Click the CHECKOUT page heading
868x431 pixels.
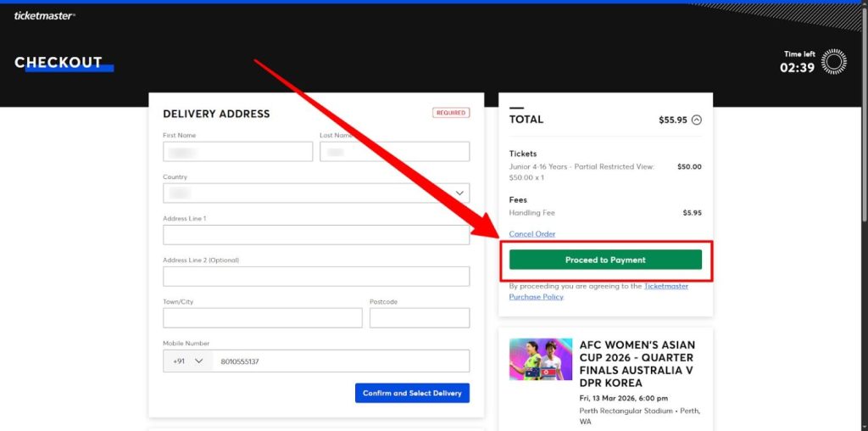(58, 62)
